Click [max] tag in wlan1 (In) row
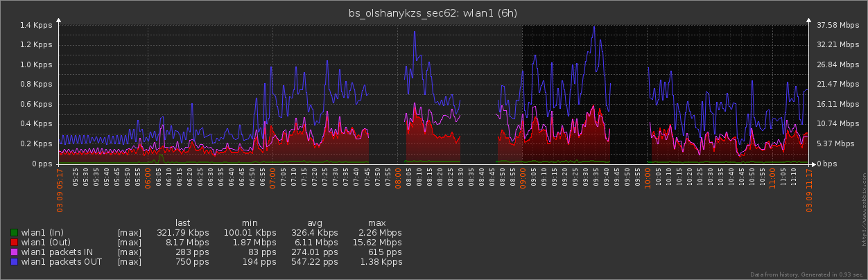Viewport: 868px width, 280px height. tap(130, 233)
